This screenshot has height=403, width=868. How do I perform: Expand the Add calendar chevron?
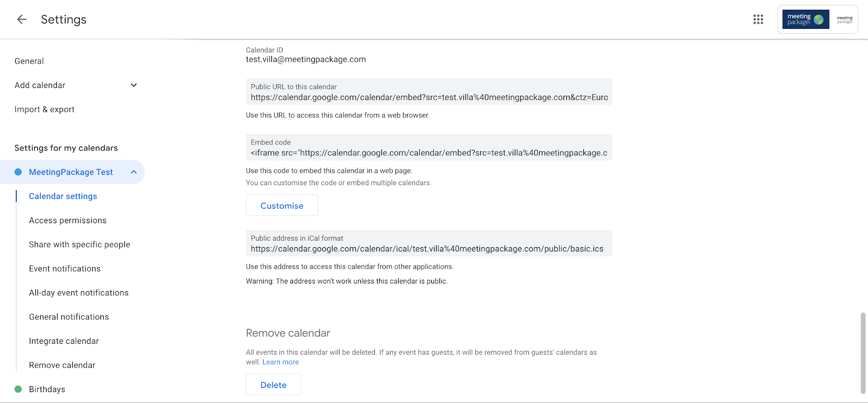tap(134, 85)
